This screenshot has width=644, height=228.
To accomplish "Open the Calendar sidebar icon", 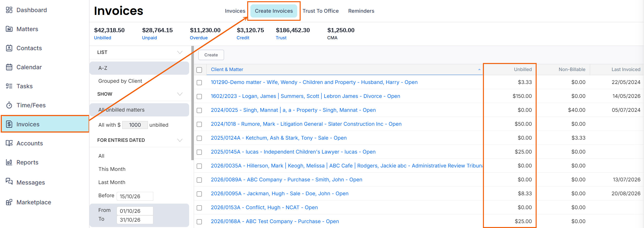I will tap(9, 67).
